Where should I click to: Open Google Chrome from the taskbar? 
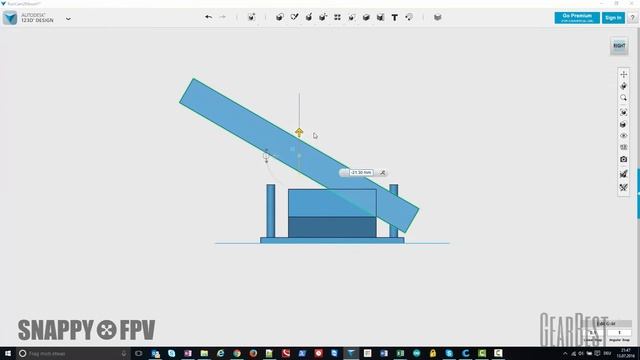[237, 353]
